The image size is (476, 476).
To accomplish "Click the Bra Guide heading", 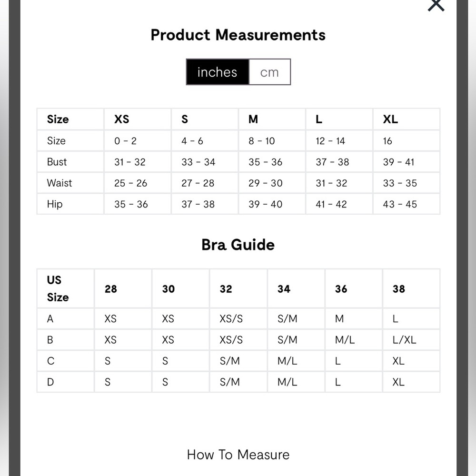I will 238,245.
